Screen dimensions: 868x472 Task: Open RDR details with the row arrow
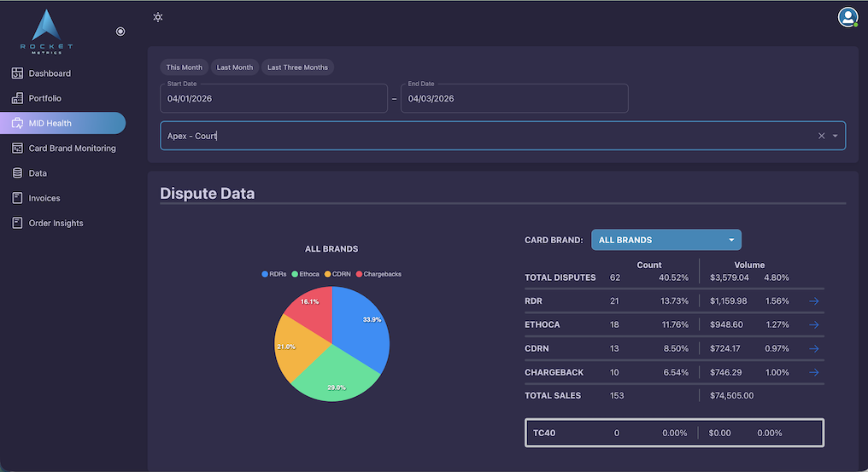click(814, 300)
